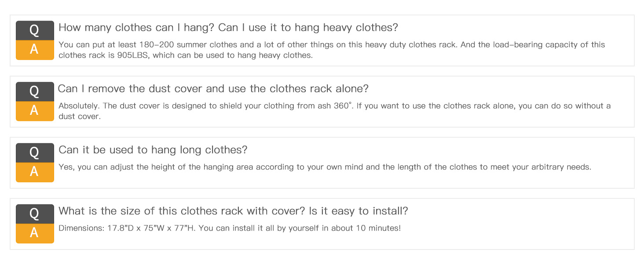The image size is (644, 264).
Task: Expand "Can it be used to hang long clothes?"
Action: 153,150
